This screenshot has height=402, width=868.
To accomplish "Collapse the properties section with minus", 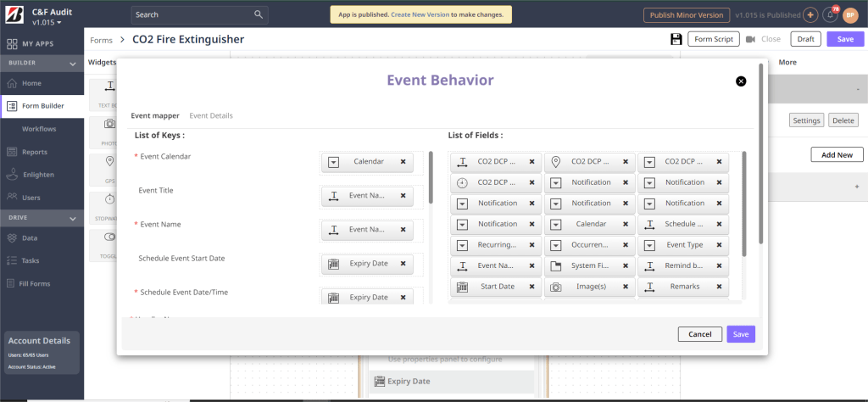I will pyautogui.click(x=857, y=89).
